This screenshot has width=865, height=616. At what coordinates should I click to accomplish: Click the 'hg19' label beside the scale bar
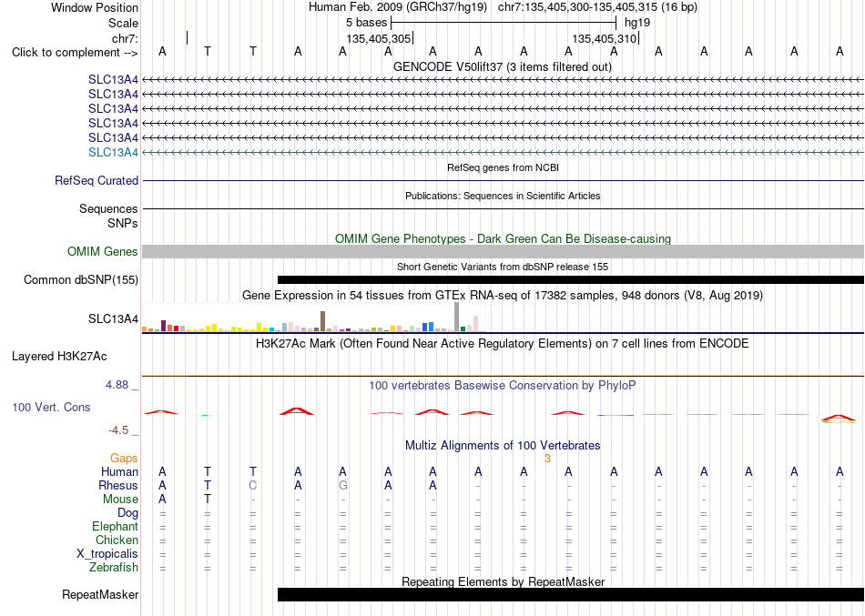tap(637, 23)
